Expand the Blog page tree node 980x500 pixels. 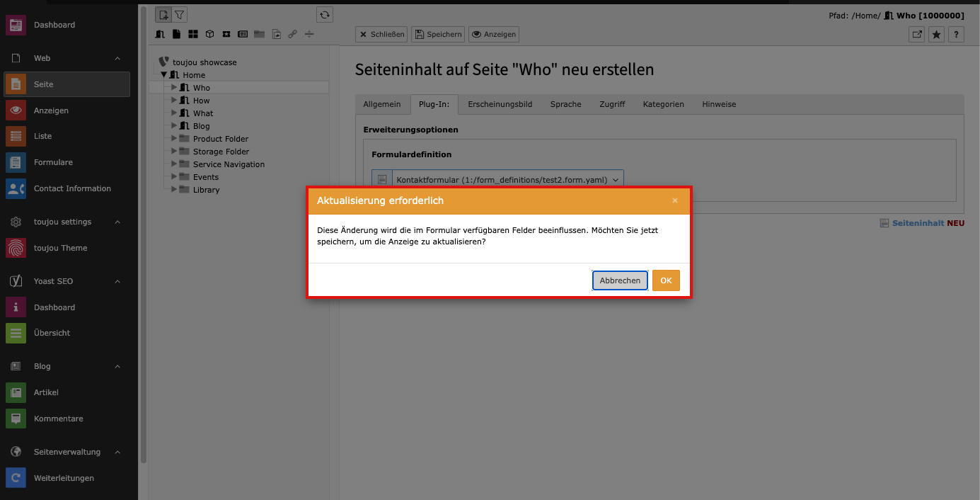174,126
